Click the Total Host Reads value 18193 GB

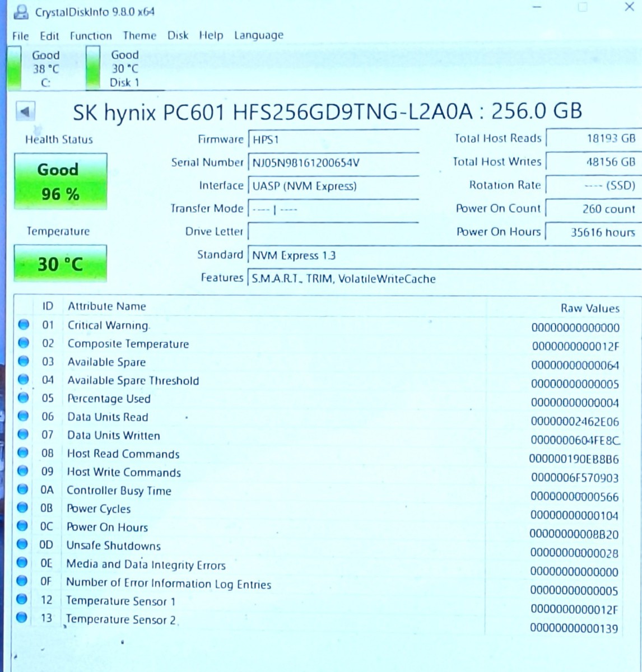tap(593, 138)
